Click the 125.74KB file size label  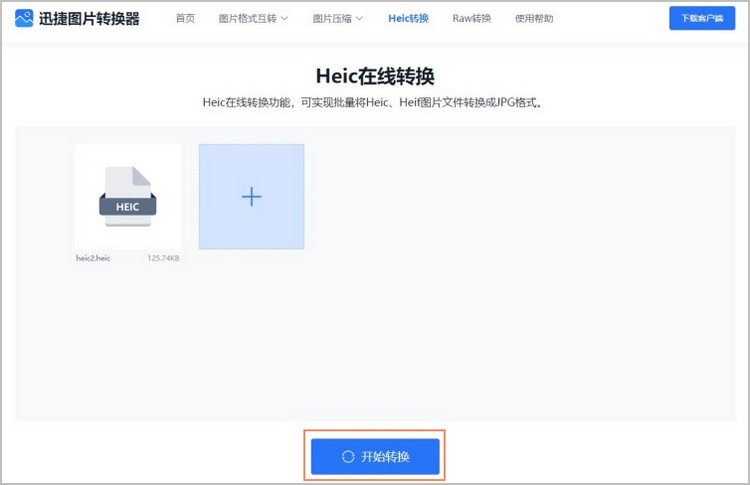coord(163,257)
